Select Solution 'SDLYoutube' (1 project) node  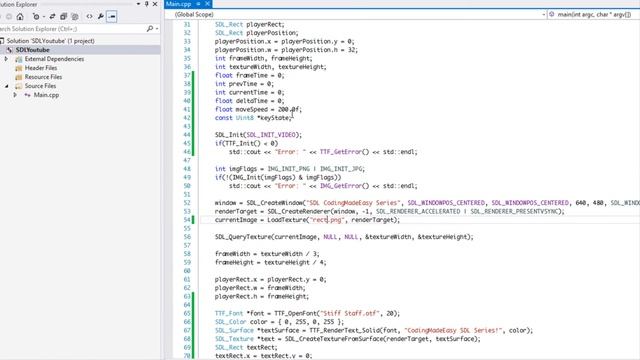click(51, 41)
